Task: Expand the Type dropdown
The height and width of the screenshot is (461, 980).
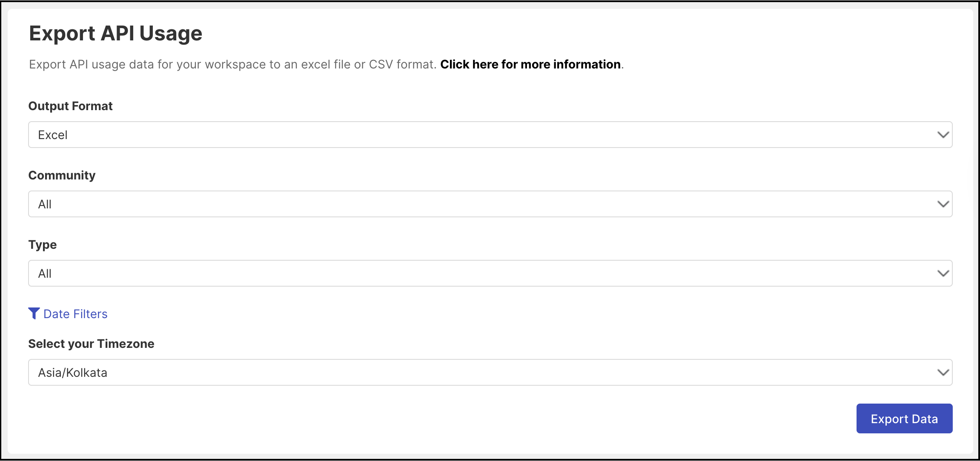Action: click(x=490, y=273)
